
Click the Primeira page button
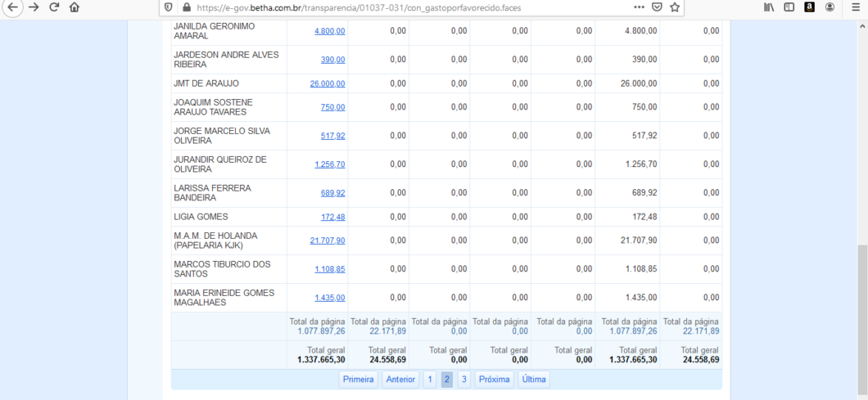coord(359,380)
